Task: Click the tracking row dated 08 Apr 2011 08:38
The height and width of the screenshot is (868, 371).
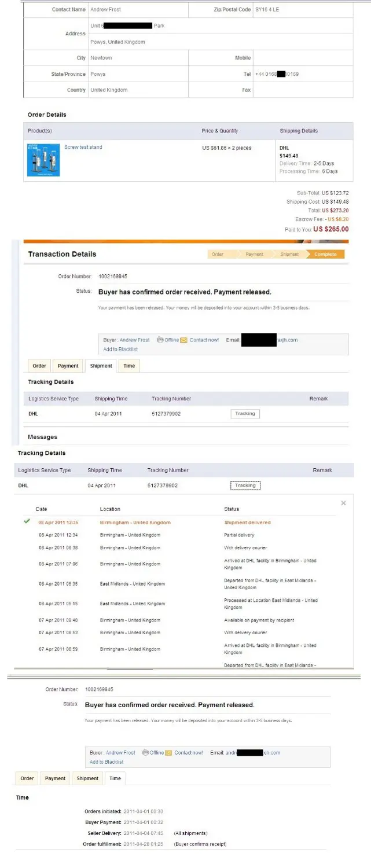Action: pos(179,548)
